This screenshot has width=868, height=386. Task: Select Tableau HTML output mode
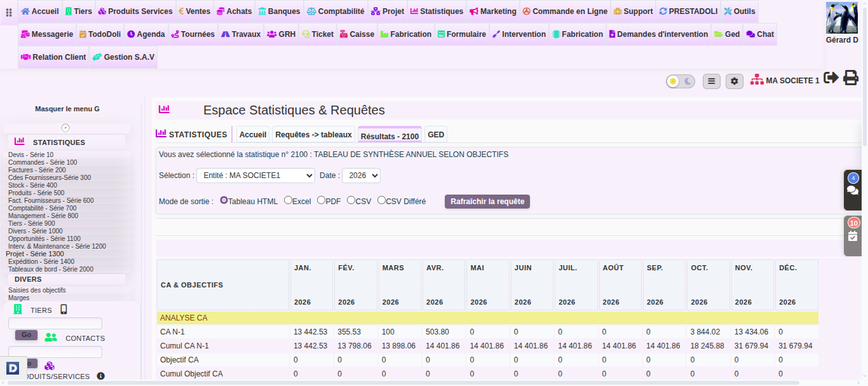[x=224, y=200]
